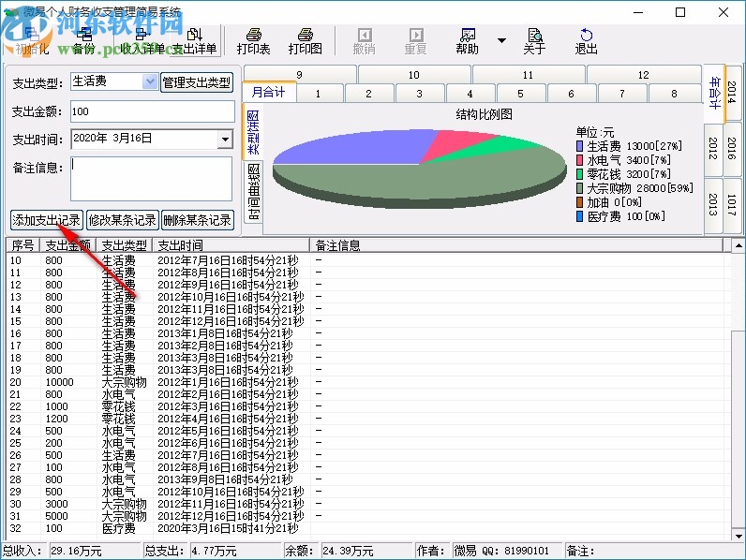Select the 类型饼图 vertical tab
Image resolution: width=746 pixels, height=560 pixels.
pyautogui.click(x=253, y=132)
